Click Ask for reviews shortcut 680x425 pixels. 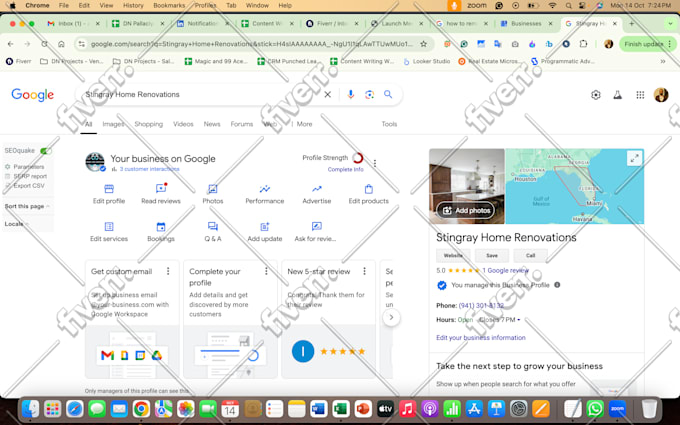(x=315, y=232)
